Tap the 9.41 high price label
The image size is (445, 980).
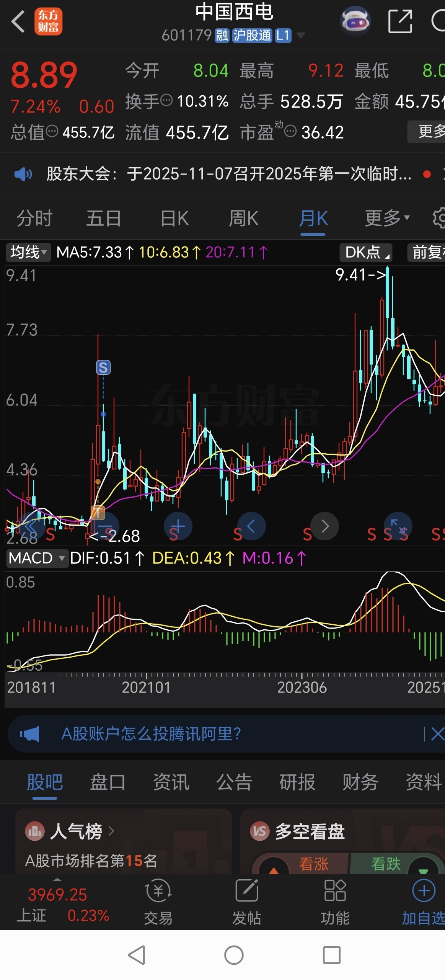(360, 274)
